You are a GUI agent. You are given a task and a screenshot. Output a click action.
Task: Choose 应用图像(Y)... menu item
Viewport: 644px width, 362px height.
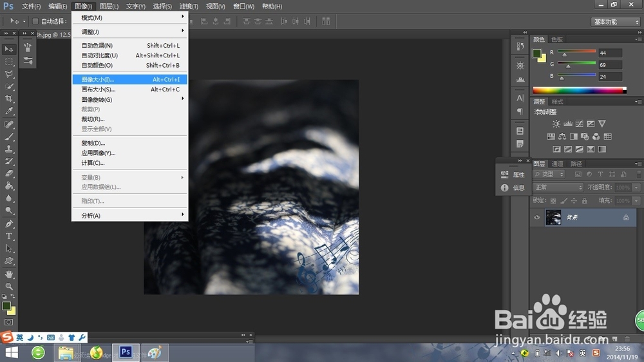pyautogui.click(x=130, y=153)
